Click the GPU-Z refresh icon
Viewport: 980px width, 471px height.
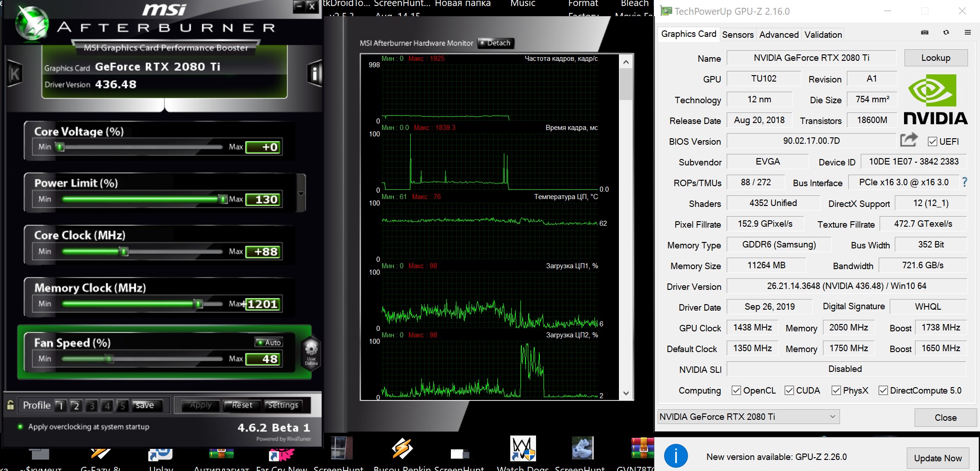coord(946,33)
